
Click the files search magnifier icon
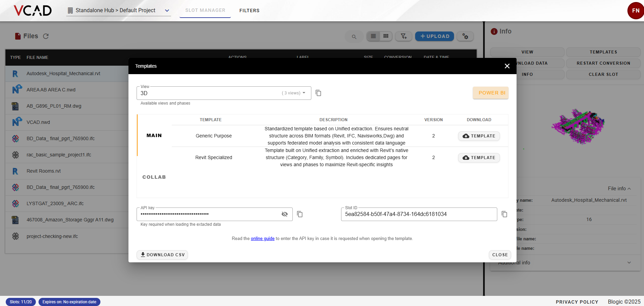[x=354, y=37]
